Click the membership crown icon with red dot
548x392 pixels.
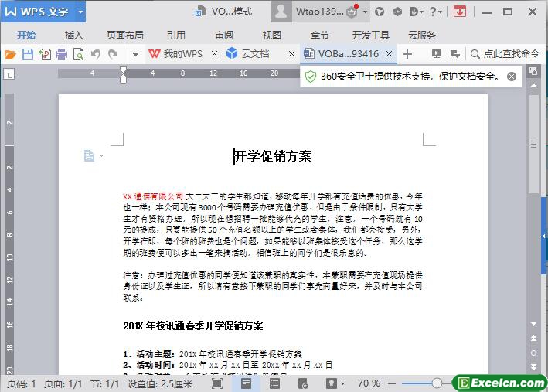(x=352, y=11)
